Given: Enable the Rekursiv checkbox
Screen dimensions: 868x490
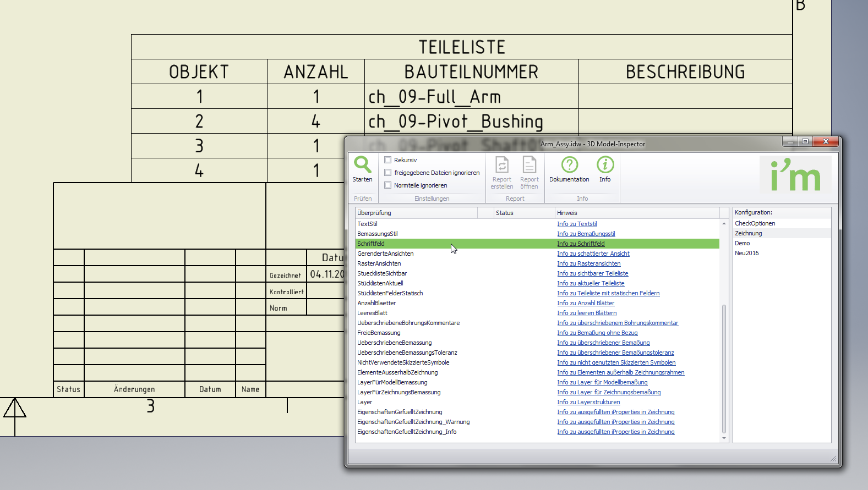Looking at the screenshot, I should [388, 160].
